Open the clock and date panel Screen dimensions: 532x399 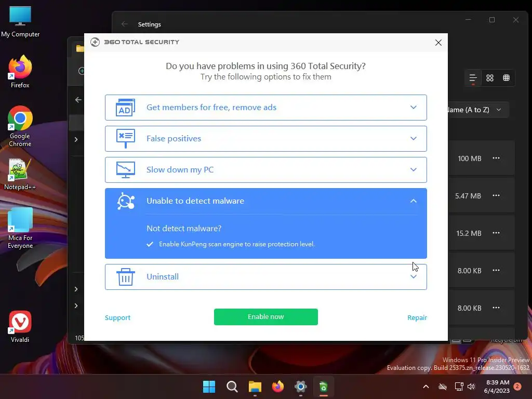tap(497, 387)
